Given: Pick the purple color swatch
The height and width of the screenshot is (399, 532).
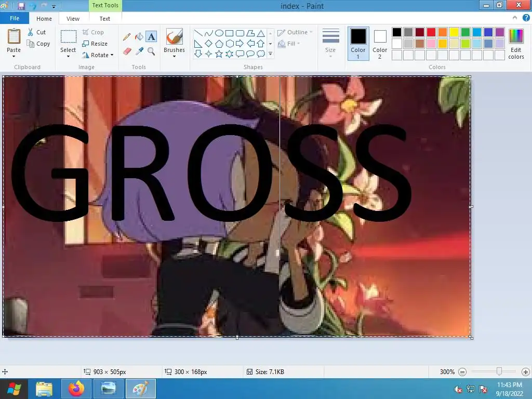Looking at the screenshot, I should tap(500, 32).
